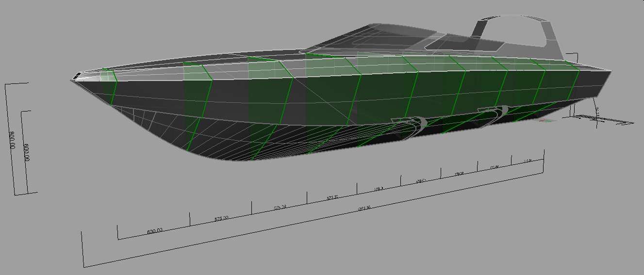Screen dimensions: 644x275
Task: Click the red-green axis origin marker
Action: (546, 122)
